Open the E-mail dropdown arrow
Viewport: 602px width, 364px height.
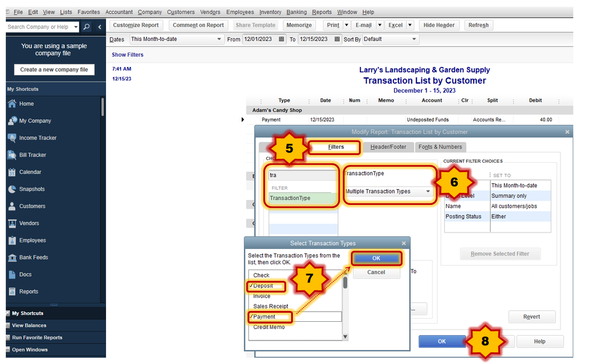coord(380,25)
